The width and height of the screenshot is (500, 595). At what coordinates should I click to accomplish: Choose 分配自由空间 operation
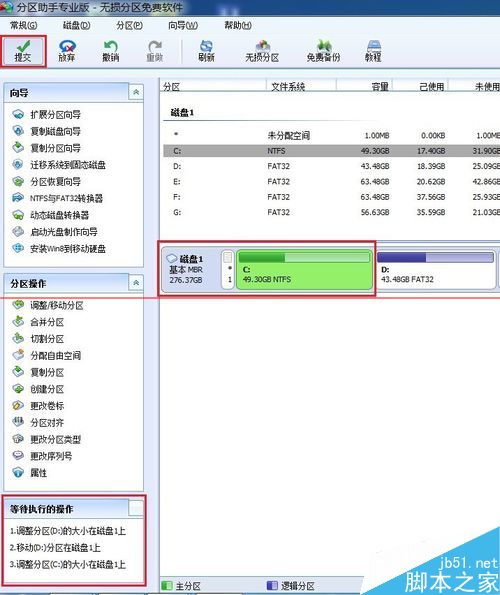46,355
